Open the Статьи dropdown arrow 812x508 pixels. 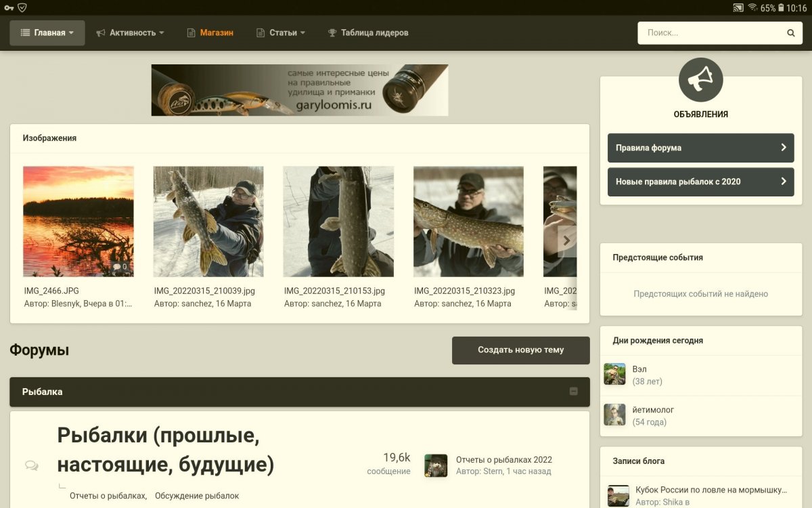pos(302,32)
